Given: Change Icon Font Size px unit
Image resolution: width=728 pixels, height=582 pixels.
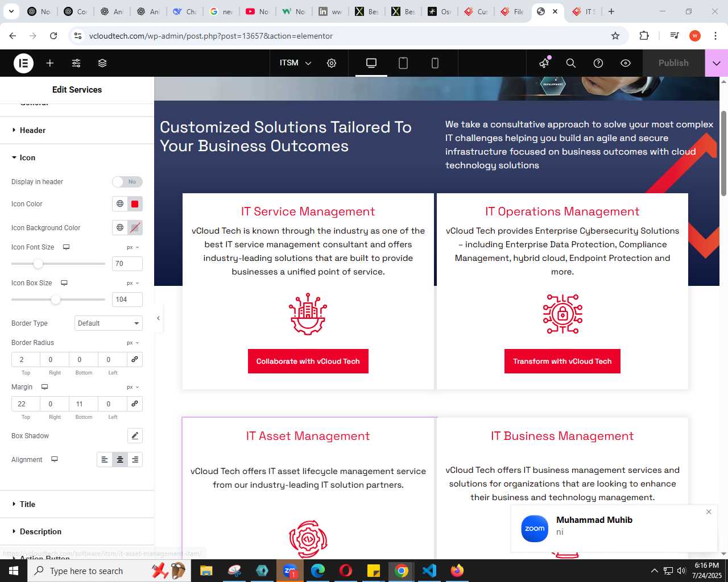Looking at the screenshot, I should tap(133, 247).
